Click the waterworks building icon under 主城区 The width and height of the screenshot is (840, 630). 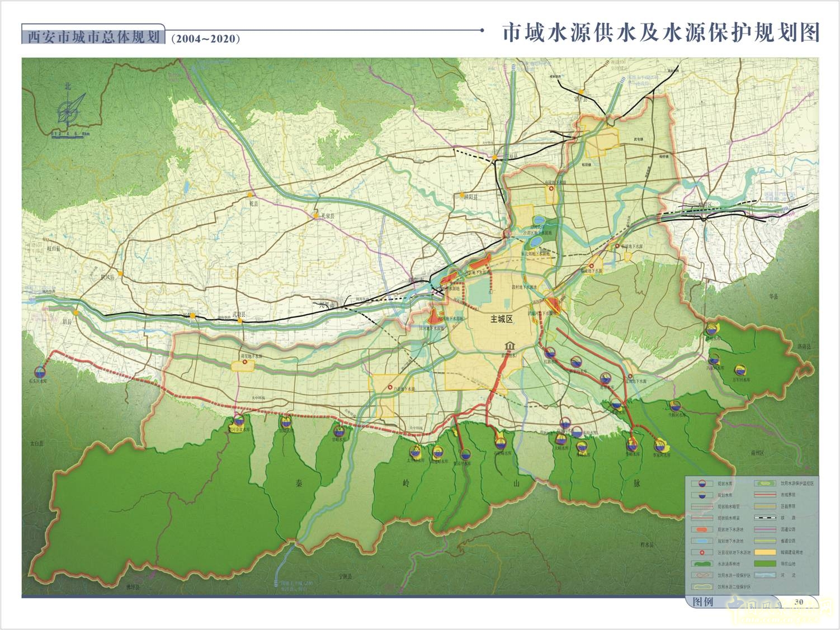(509, 345)
